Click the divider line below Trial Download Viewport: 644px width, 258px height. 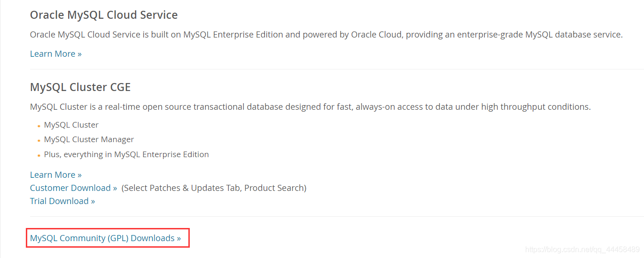(x=329, y=217)
